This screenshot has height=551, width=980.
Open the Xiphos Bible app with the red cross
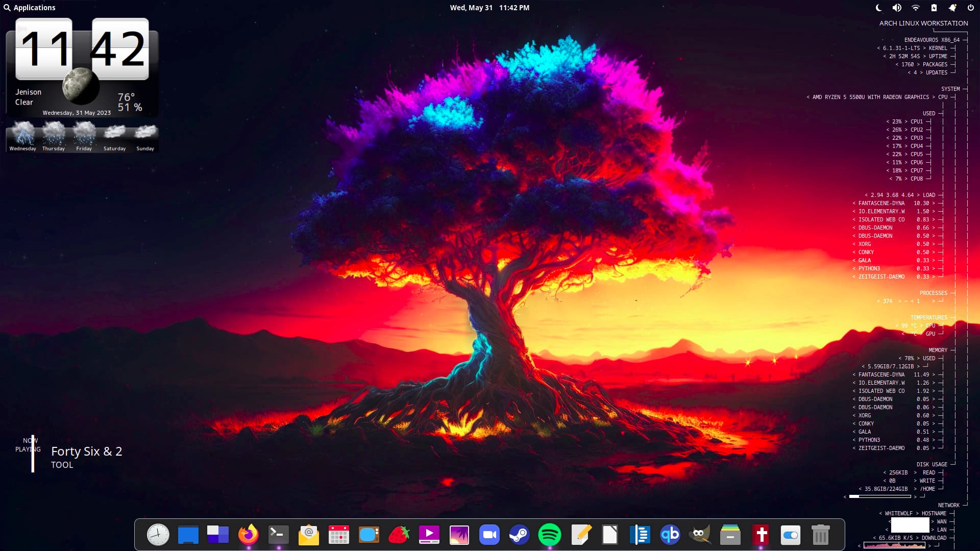pos(761,535)
